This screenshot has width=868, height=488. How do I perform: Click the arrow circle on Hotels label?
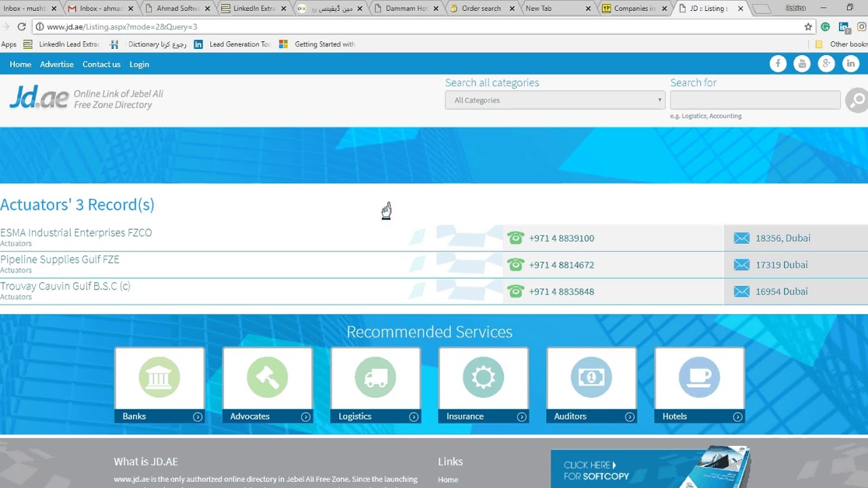(738, 417)
